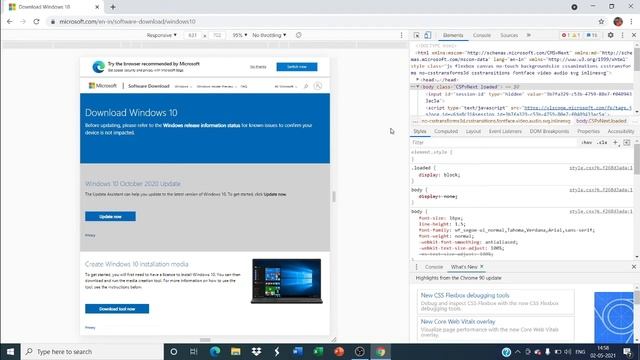The height and width of the screenshot is (360, 640).
Task: Open DevTools customize three-dot menu
Action: (622, 36)
